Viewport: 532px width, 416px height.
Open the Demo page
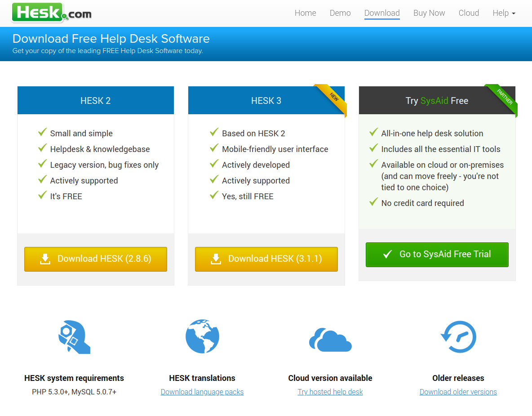tap(340, 13)
